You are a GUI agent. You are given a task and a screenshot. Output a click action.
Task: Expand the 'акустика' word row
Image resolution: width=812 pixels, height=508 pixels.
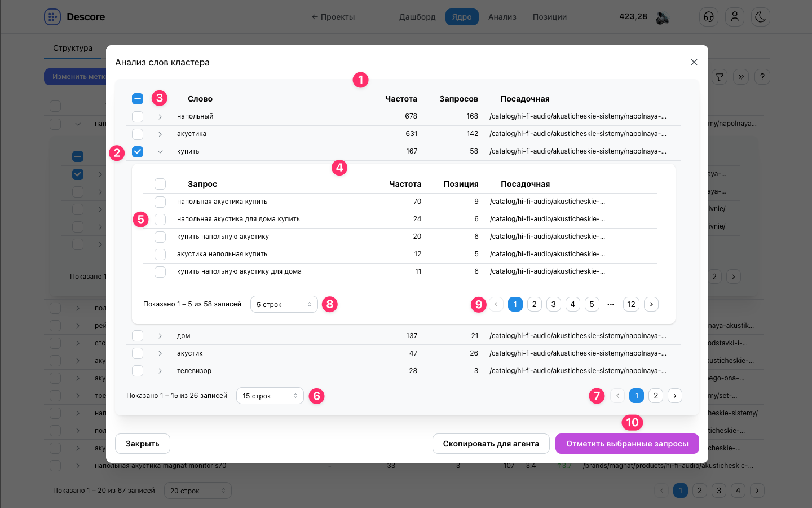(160, 134)
